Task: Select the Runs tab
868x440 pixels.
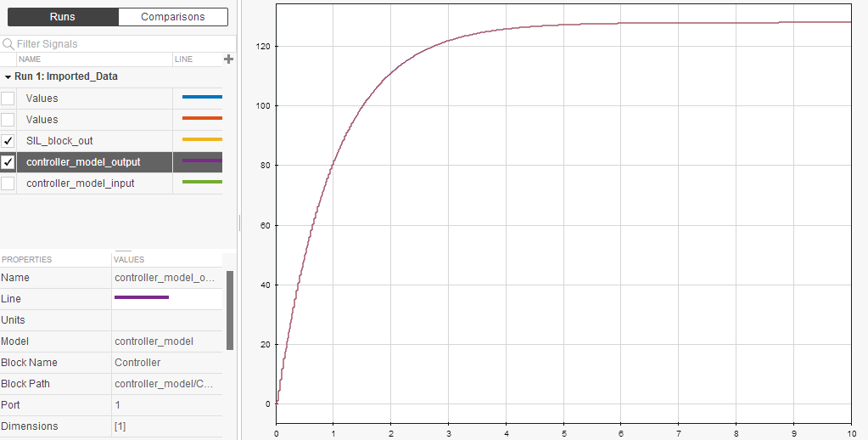Action: (x=63, y=17)
